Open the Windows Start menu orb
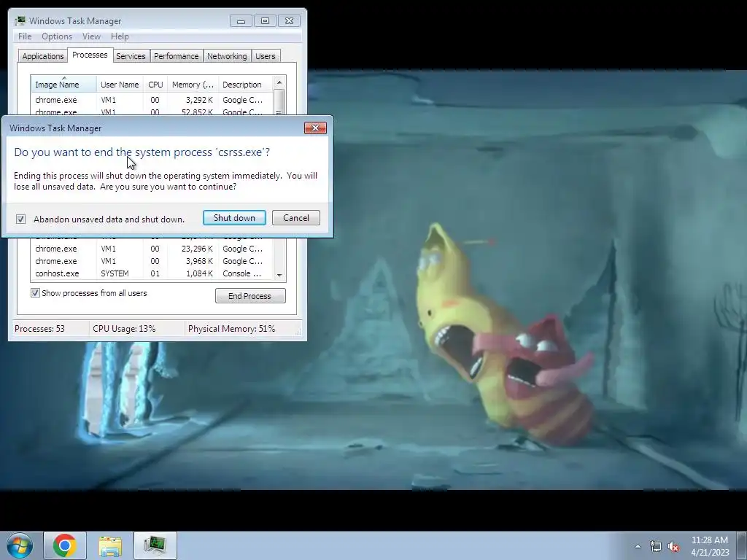Viewport: 747px width, 560px height. pyautogui.click(x=20, y=545)
